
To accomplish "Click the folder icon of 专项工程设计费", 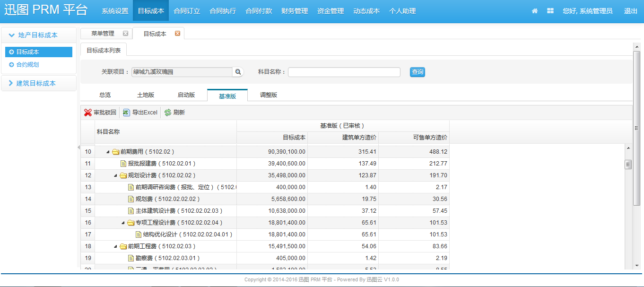I will tap(131, 223).
